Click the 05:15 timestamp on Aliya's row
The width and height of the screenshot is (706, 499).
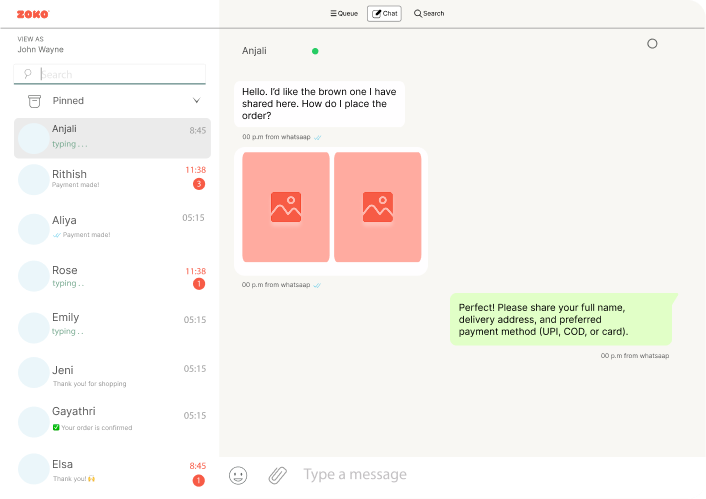pos(194,218)
